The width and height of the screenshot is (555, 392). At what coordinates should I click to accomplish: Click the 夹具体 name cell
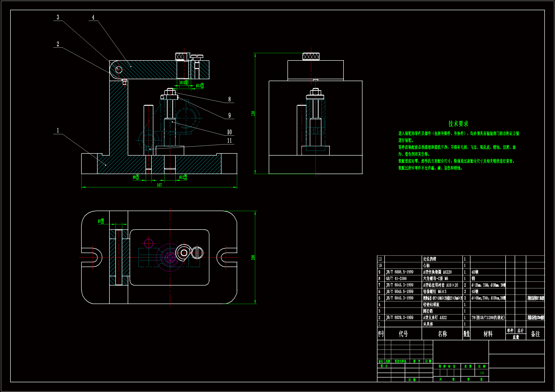[428, 324]
